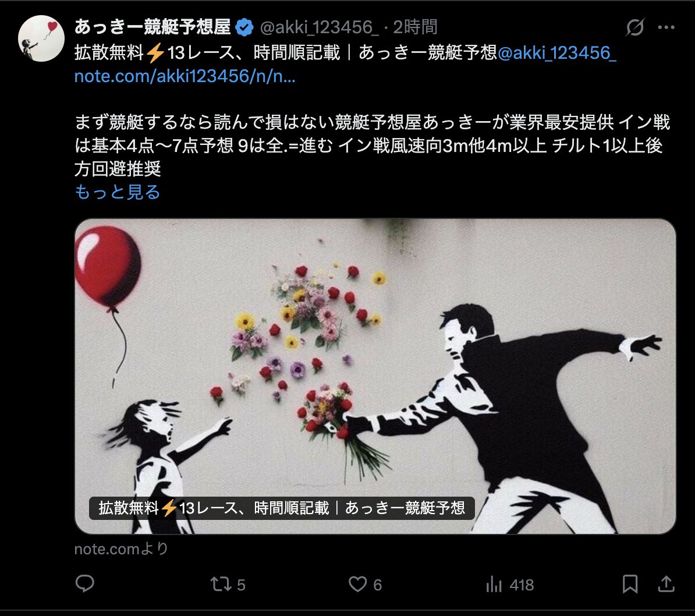View post analytics bar chart icon
695x616 pixels.
point(494,584)
